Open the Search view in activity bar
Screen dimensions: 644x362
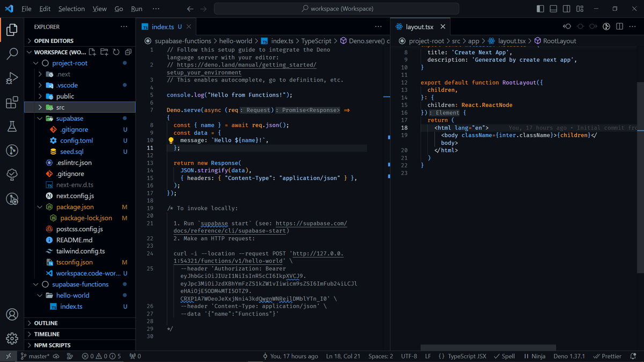coord(12,54)
